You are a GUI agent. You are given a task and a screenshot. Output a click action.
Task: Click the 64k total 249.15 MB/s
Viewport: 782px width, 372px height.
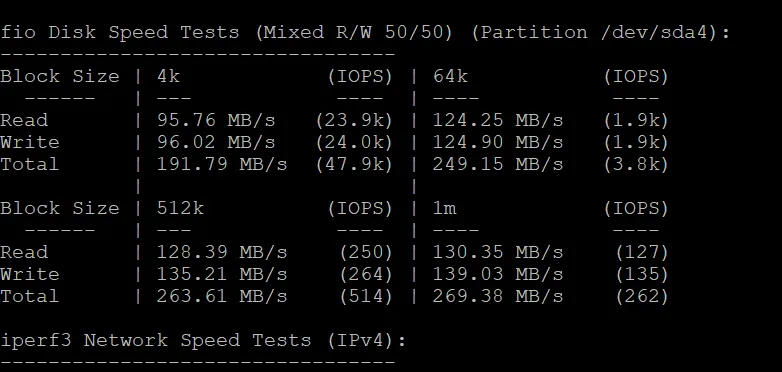[x=498, y=165]
